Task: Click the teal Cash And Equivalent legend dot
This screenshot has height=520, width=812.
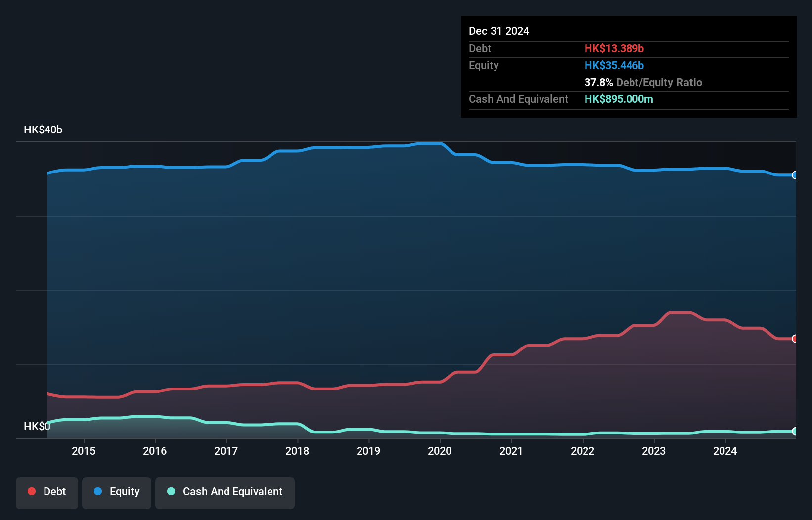Action: click(x=170, y=491)
